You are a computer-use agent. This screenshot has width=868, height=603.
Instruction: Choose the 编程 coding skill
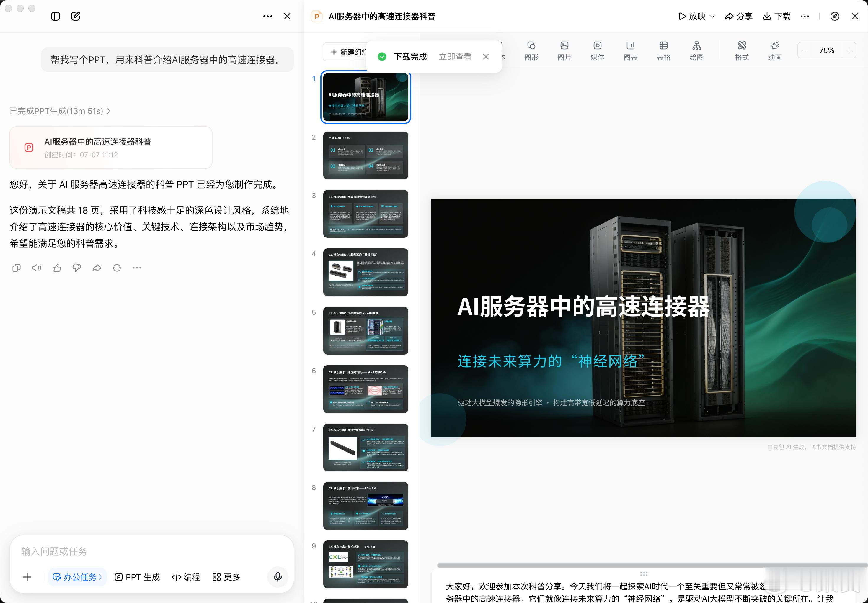point(186,577)
